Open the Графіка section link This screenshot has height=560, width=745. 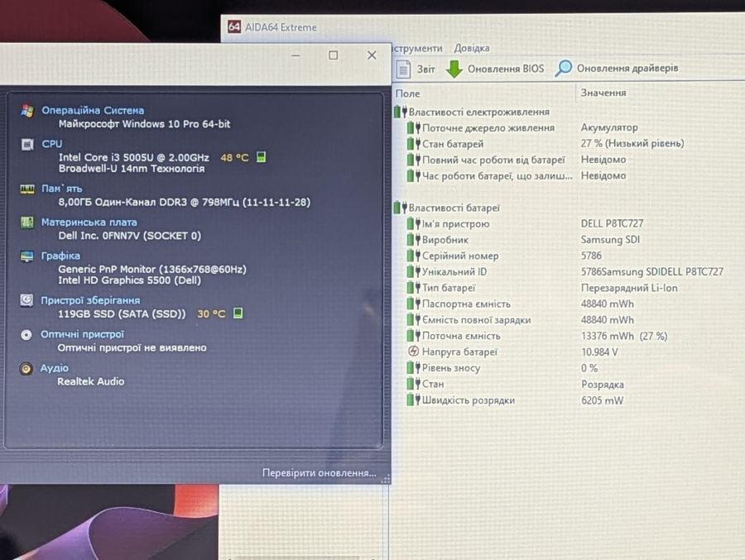(60, 256)
